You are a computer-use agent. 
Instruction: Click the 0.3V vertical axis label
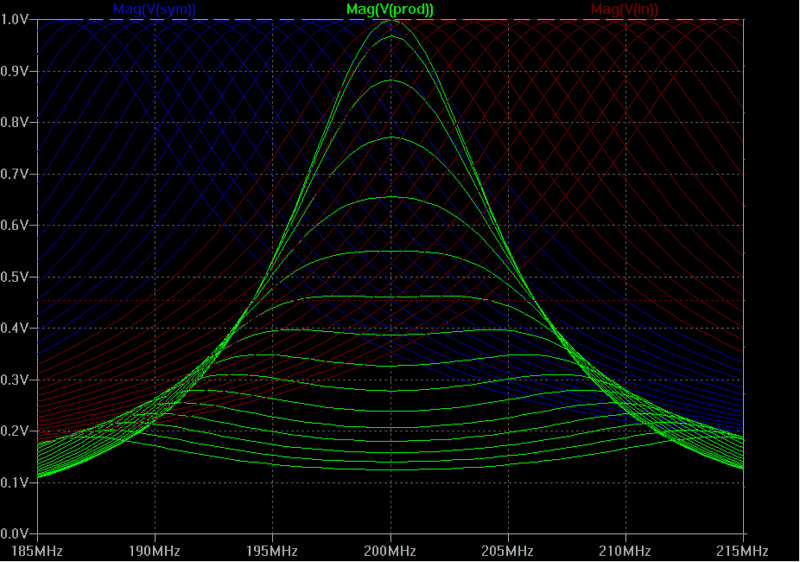tap(19, 380)
